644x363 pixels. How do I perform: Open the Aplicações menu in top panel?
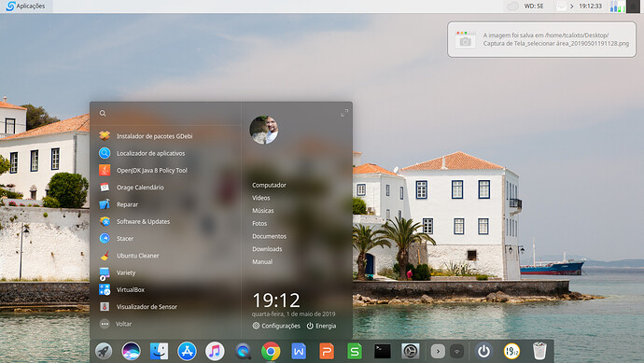click(x=25, y=7)
